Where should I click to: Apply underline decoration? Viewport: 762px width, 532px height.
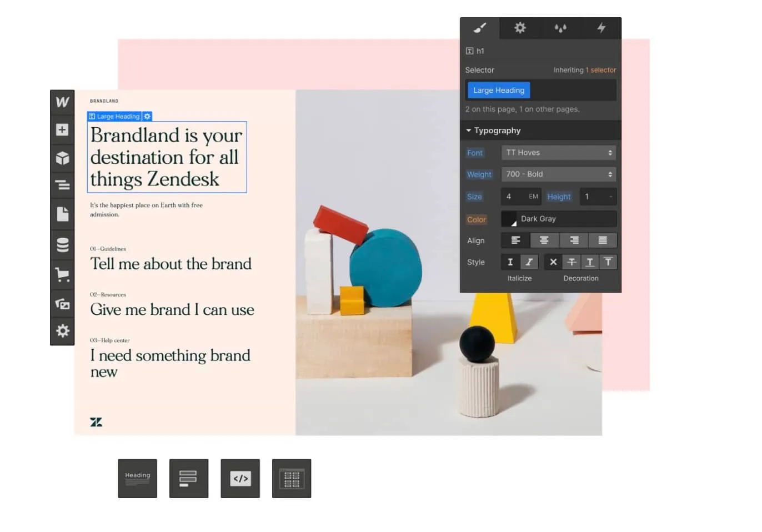coord(590,262)
